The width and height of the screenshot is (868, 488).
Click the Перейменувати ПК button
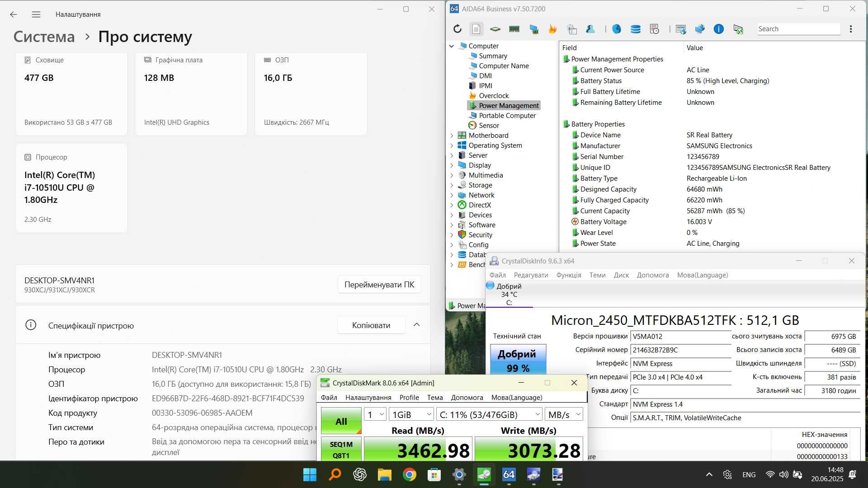point(379,285)
